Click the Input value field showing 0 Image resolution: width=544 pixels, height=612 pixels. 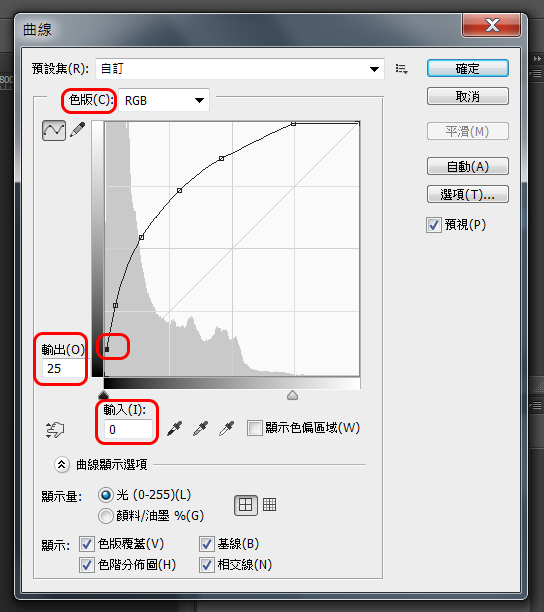pyautogui.click(x=128, y=430)
